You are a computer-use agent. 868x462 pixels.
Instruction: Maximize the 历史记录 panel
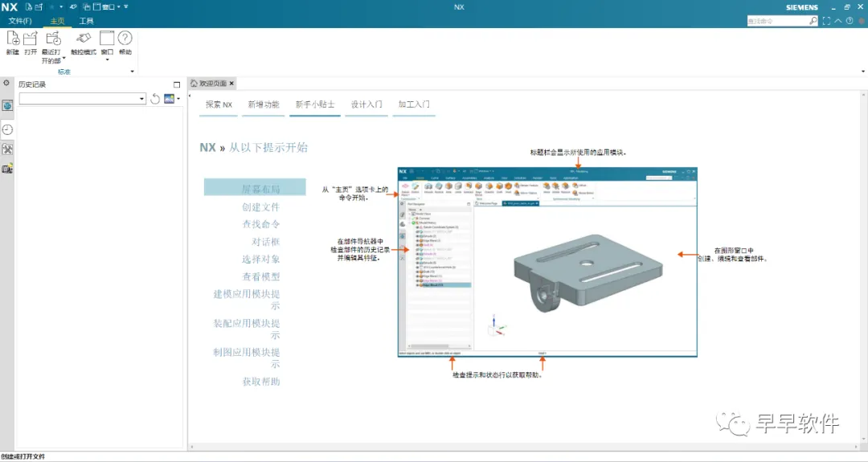pos(177,84)
